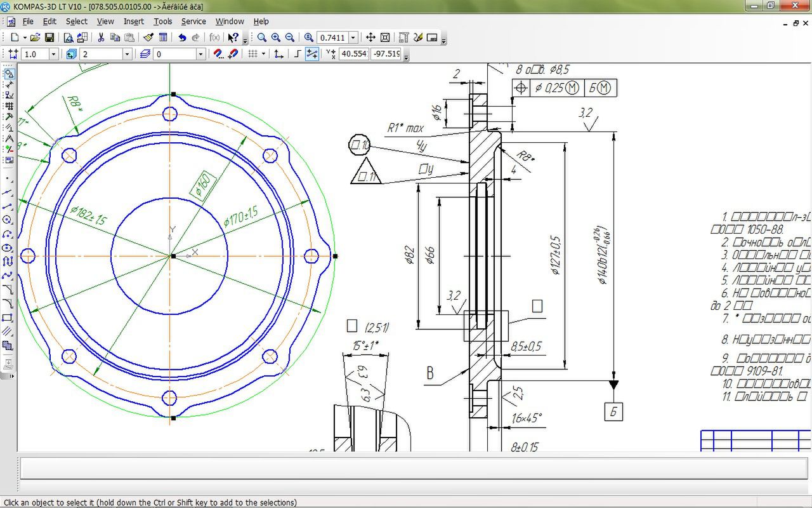
Task: Open the View menu
Action: (105, 21)
